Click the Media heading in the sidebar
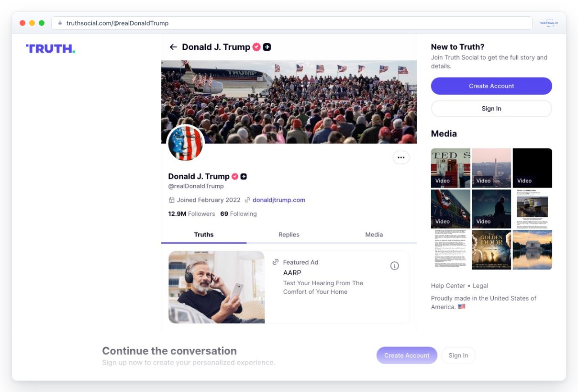 pyautogui.click(x=444, y=134)
